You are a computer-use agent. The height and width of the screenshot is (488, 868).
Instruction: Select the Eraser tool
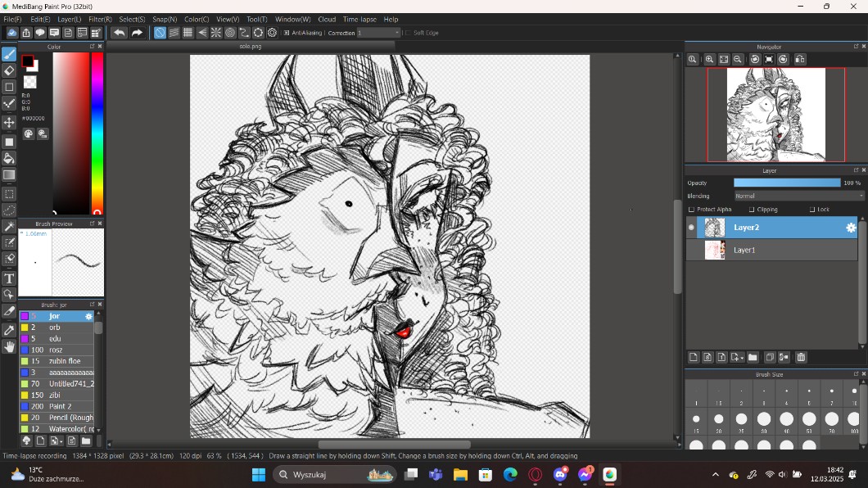[x=9, y=70]
